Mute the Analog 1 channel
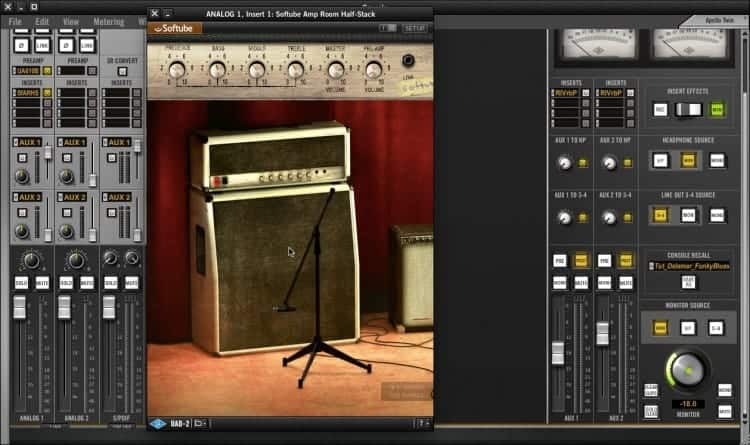The height and width of the screenshot is (445, 750). coord(42,282)
